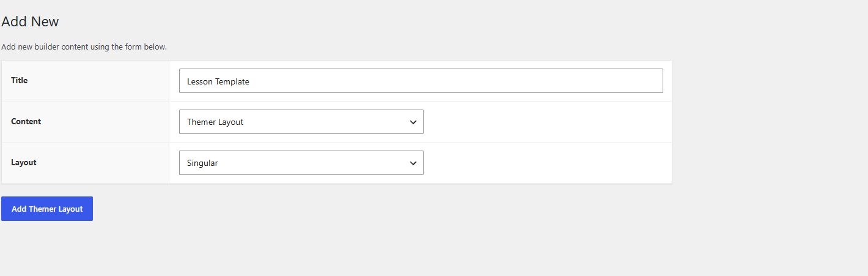
Task: Click the "Themer Layout" selected value text
Action: [x=215, y=122]
